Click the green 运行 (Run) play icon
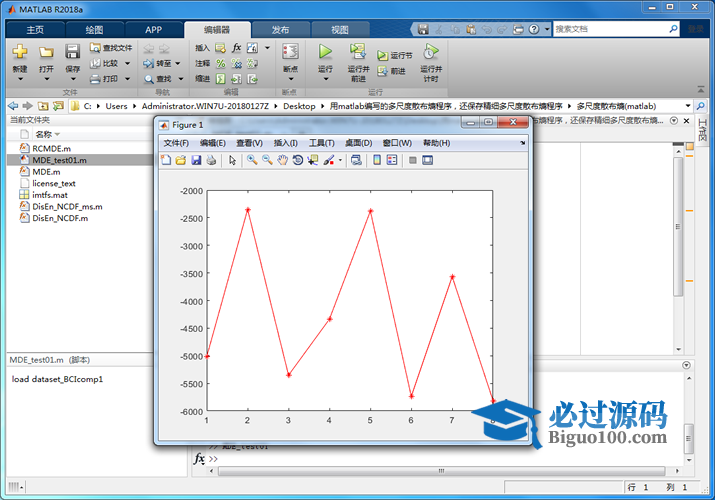715x500 pixels. (x=325, y=52)
